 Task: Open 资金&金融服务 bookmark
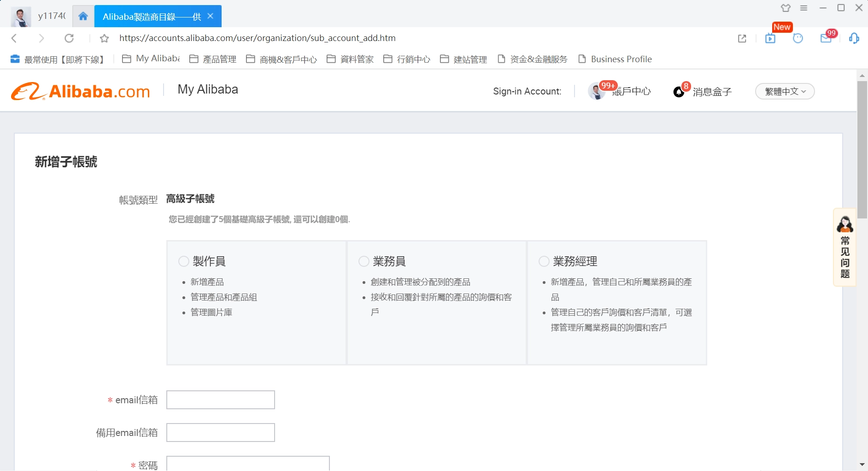pos(533,59)
